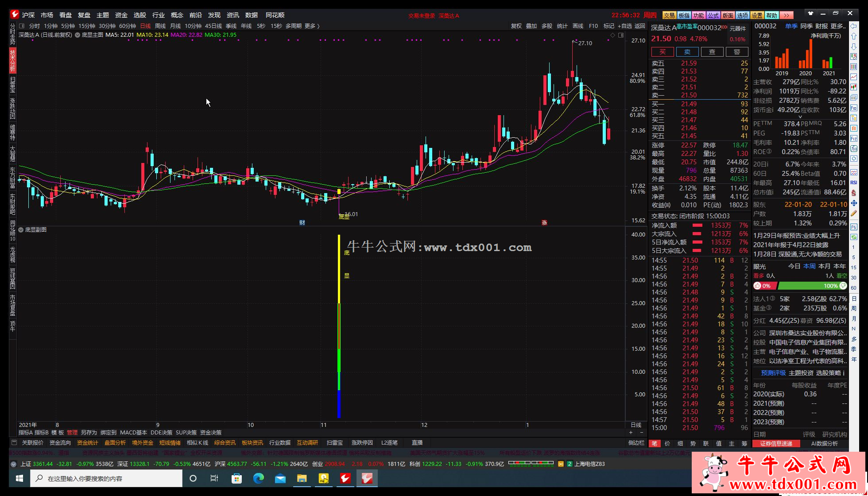Select the 日线 daily period

click(145, 26)
